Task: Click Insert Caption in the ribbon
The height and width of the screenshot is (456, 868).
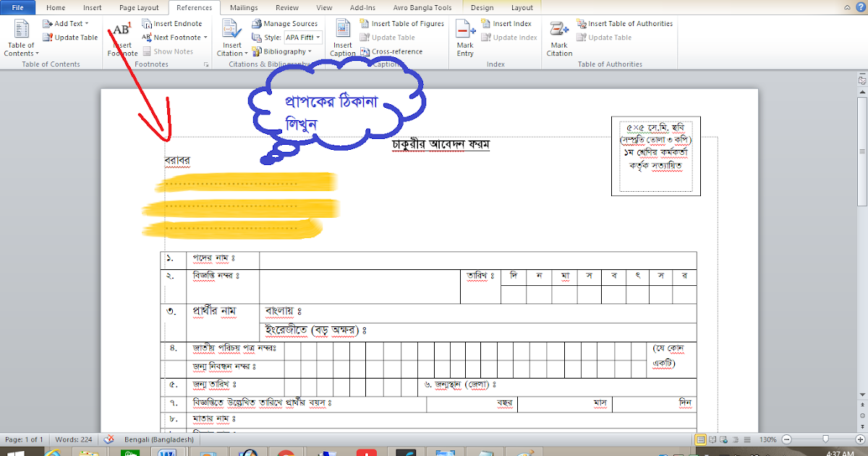Action: (x=341, y=36)
